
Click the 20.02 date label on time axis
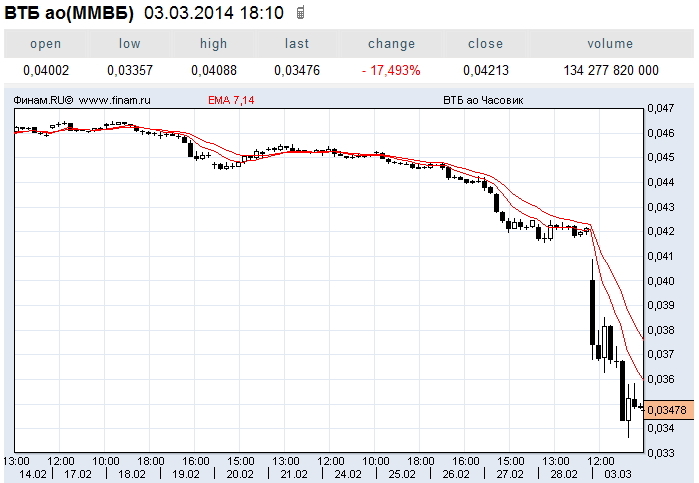click(240, 475)
